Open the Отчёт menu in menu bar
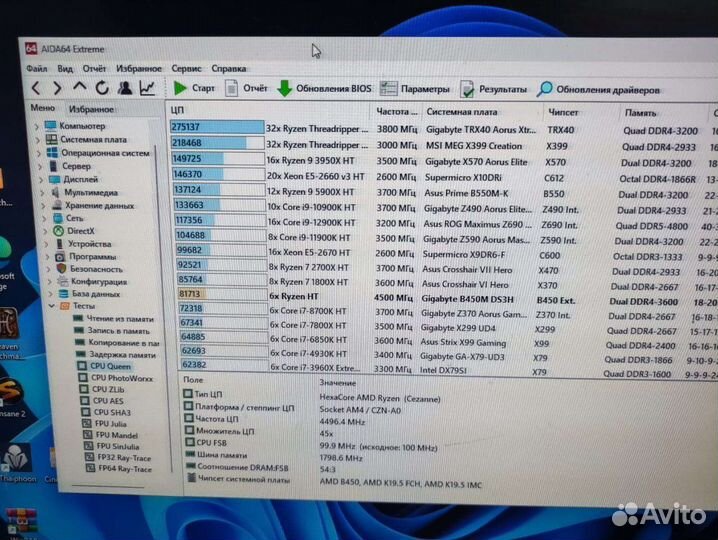718x540 pixels. [94, 69]
